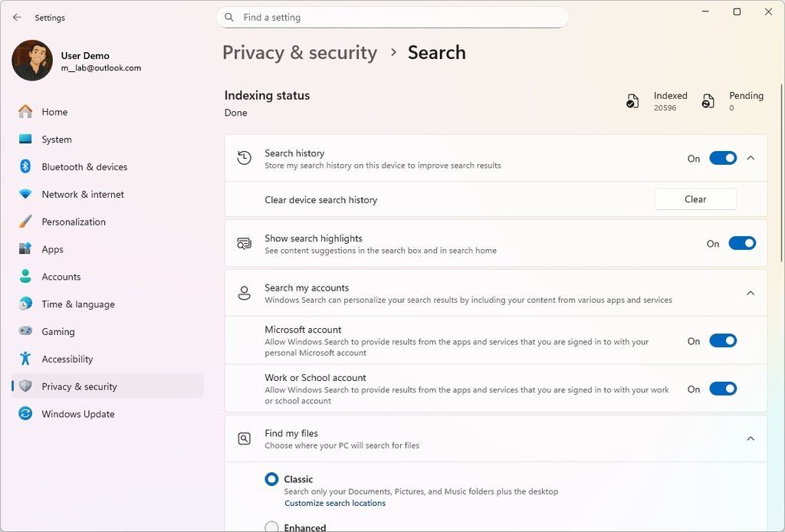Open the Personalization section

[74, 222]
